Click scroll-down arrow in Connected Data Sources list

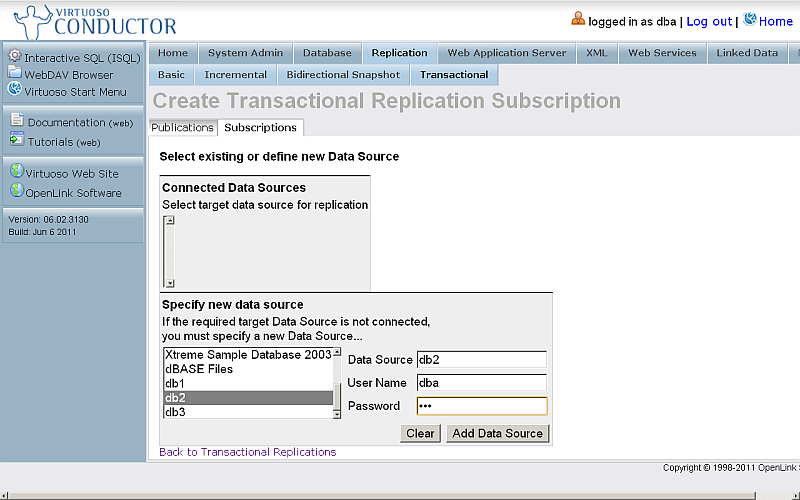point(169,283)
